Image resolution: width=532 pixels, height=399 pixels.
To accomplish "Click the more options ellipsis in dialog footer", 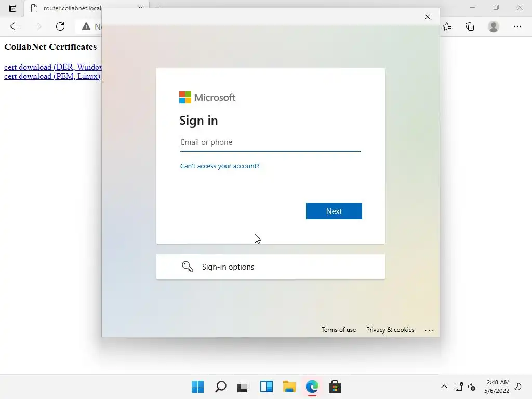I will (429, 330).
